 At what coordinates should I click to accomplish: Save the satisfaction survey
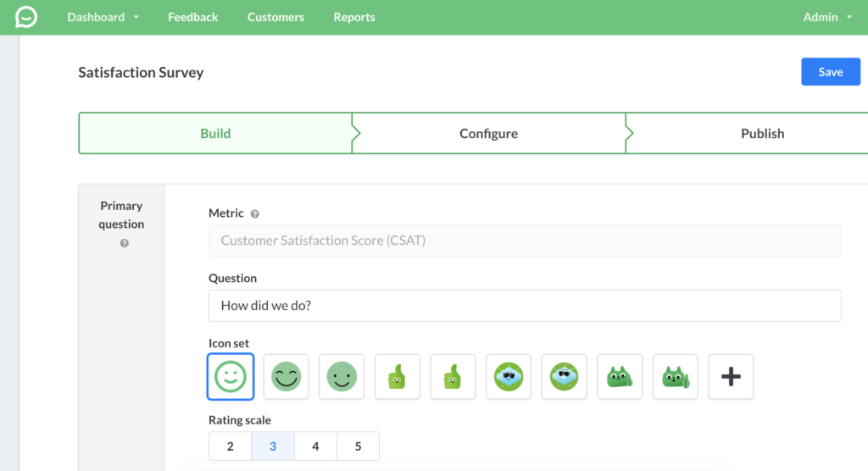pyautogui.click(x=830, y=72)
